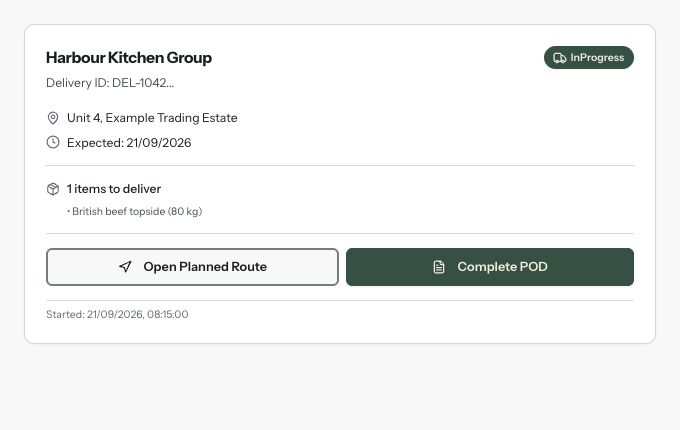680x430 pixels.
Task: Click the clock icon beside Expected date
Action: click(53, 142)
